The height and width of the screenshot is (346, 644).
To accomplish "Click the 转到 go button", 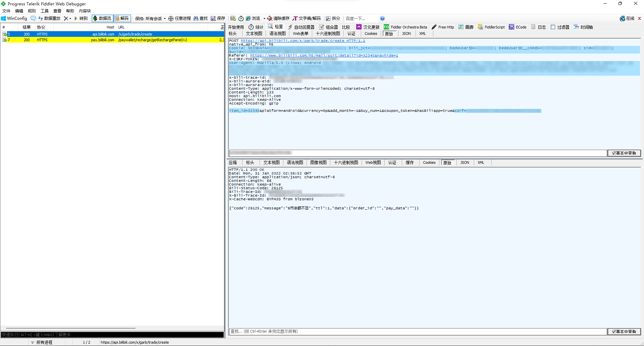I will click(x=81, y=18).
